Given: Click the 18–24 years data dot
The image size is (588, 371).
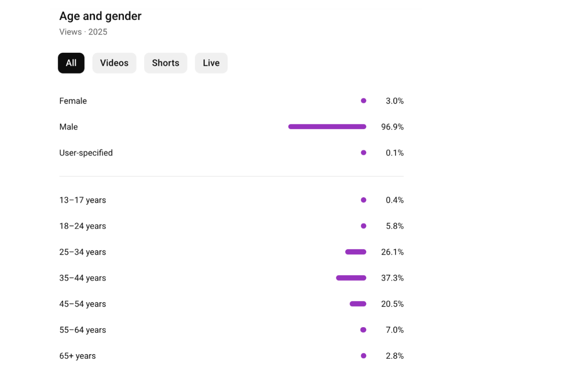Looking at the screenshot, I should pos(363,226).
